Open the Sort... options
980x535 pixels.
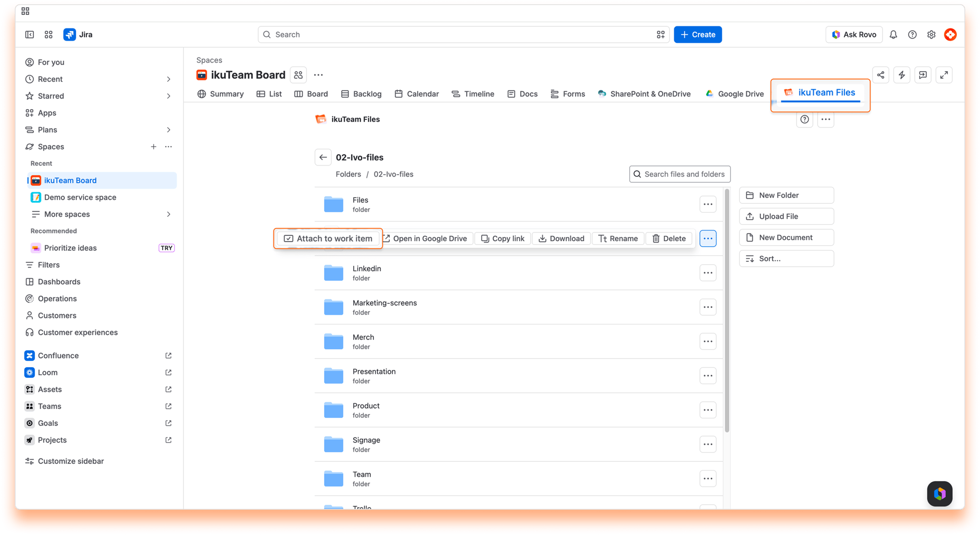click(786, 259)
